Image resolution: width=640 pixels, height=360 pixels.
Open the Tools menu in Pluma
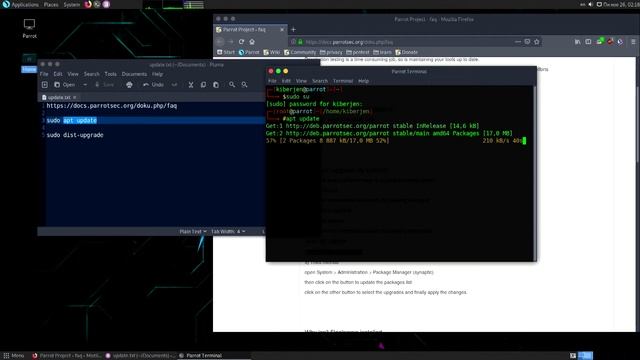click(x=111, y=74)
